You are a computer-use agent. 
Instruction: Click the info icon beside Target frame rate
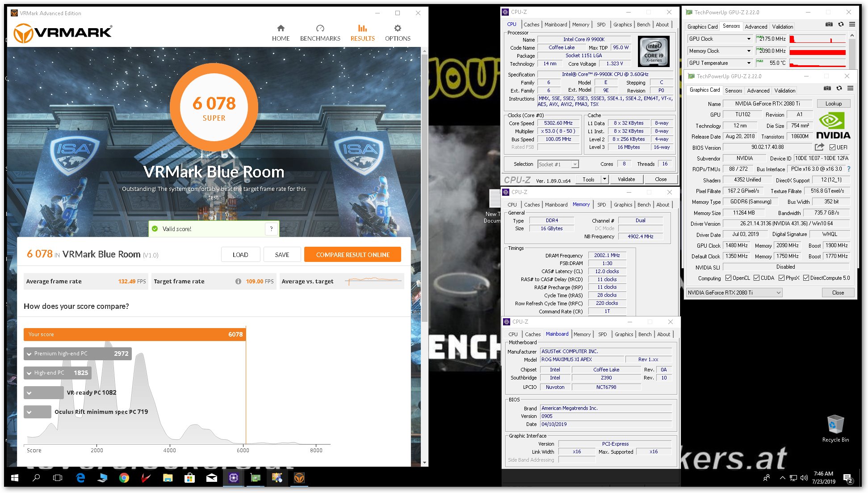pos(238,281)
